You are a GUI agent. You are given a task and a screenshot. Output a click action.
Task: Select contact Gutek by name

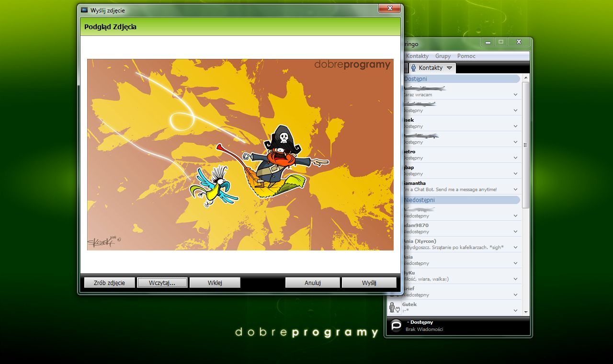409,304
